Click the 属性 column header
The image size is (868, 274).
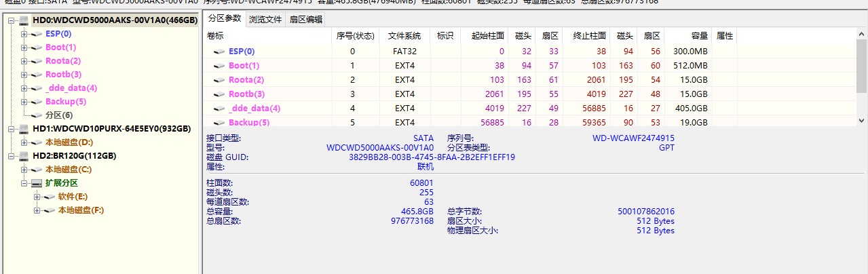point(724,36)
